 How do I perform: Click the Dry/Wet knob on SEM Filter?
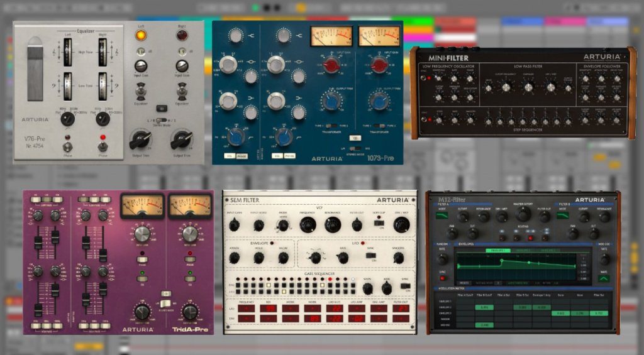(402, 225)
